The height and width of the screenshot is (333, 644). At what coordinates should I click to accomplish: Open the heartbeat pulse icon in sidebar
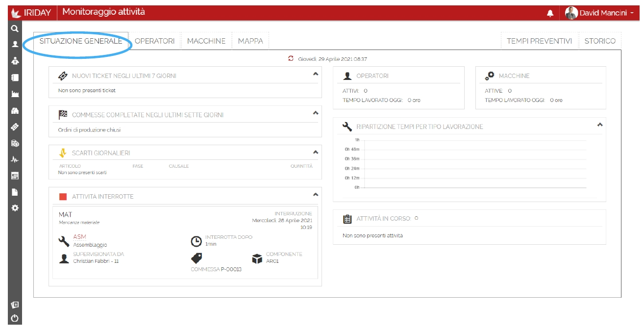click(x=15, y=159)
